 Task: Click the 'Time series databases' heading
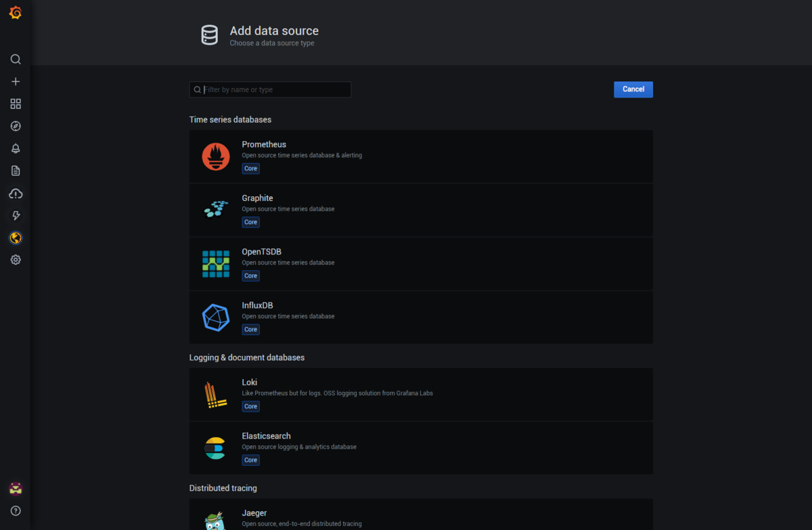(230, 120)
